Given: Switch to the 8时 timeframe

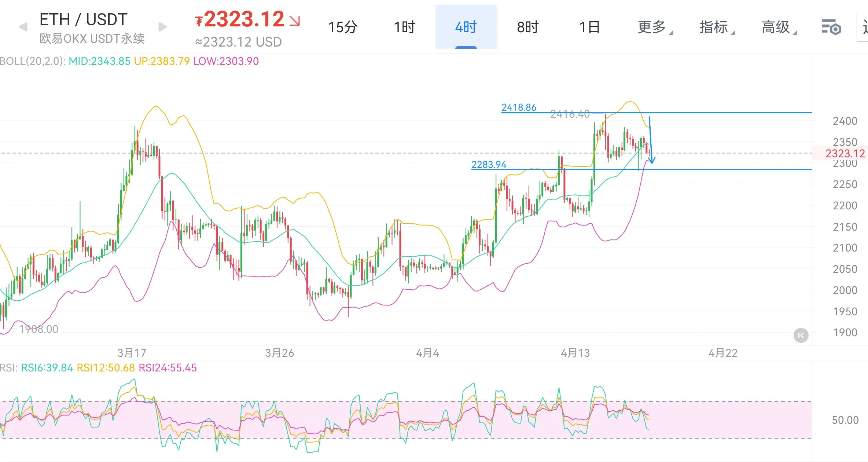Looking at the screenshot, I should point(528,27).
